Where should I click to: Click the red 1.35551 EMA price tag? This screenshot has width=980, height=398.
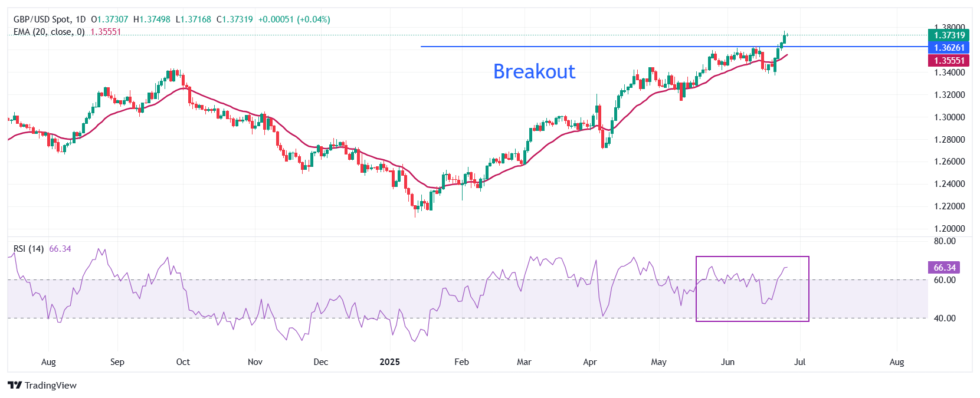pyautogui.click(x=949, y=60)
